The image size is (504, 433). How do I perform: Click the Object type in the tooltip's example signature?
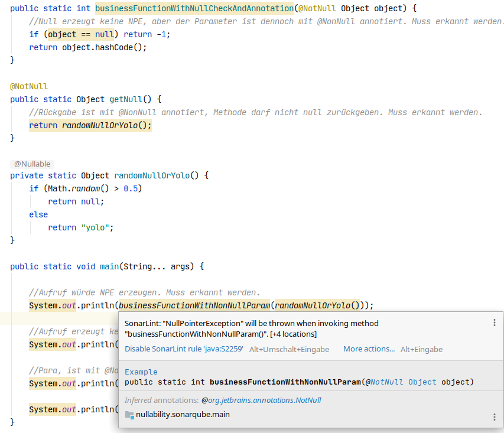[422, 382]
